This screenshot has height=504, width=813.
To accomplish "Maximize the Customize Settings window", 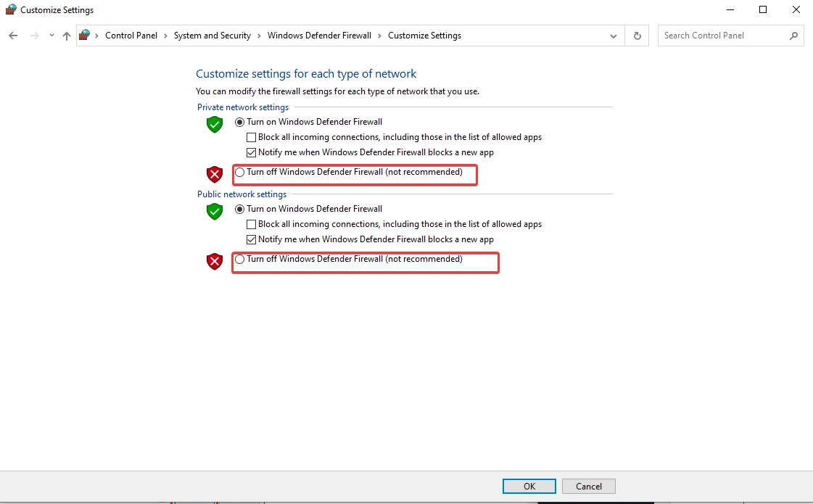I will tap(763, 9).
